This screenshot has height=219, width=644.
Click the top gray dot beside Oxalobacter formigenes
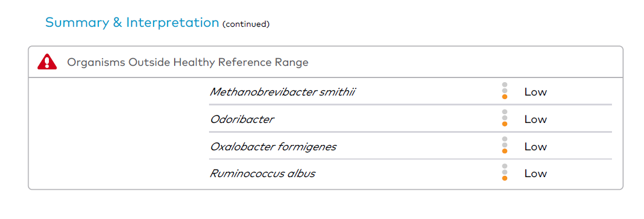(505, 139)
